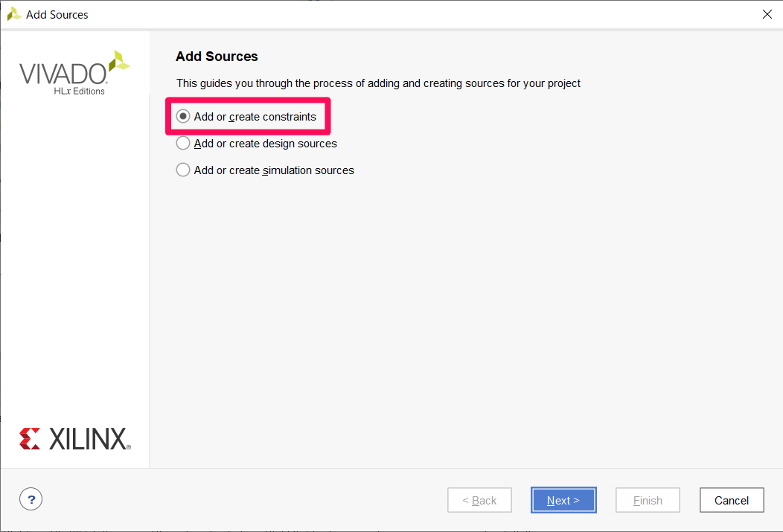
Task: Open help with the question mark icon
Action: (31, 499)
